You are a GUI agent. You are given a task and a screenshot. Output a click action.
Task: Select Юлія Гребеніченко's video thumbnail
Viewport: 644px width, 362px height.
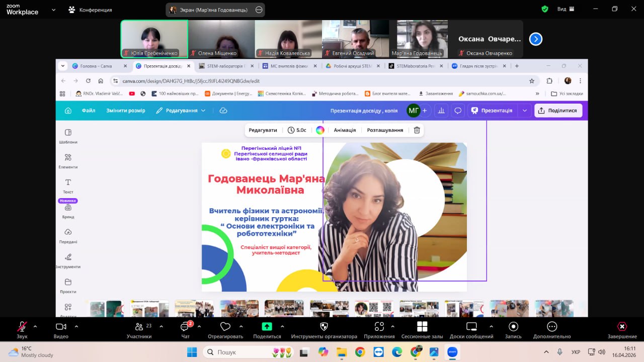click(x=154, y=39)
